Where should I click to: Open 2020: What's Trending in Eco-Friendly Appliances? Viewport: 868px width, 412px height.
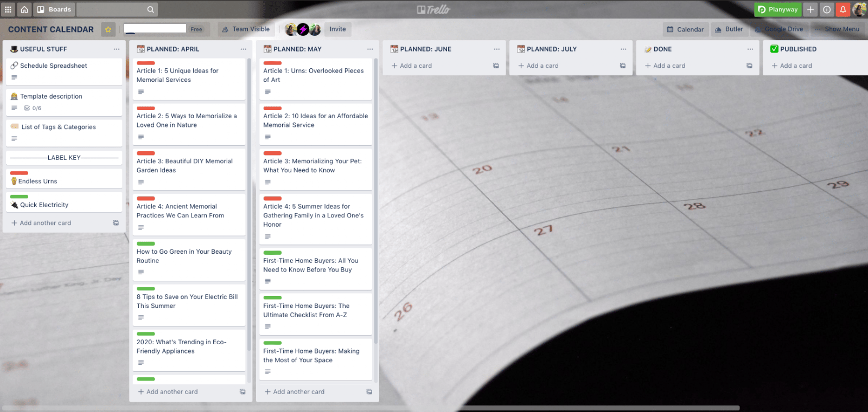pos(189,350)
